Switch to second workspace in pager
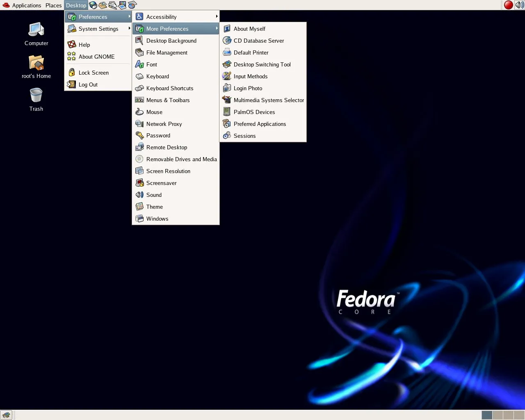This screenshot has height=420, width=525. tap(498, 415)
